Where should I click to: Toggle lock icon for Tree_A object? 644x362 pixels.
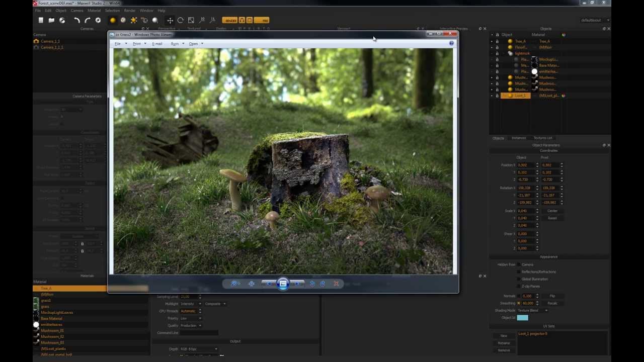497,41
